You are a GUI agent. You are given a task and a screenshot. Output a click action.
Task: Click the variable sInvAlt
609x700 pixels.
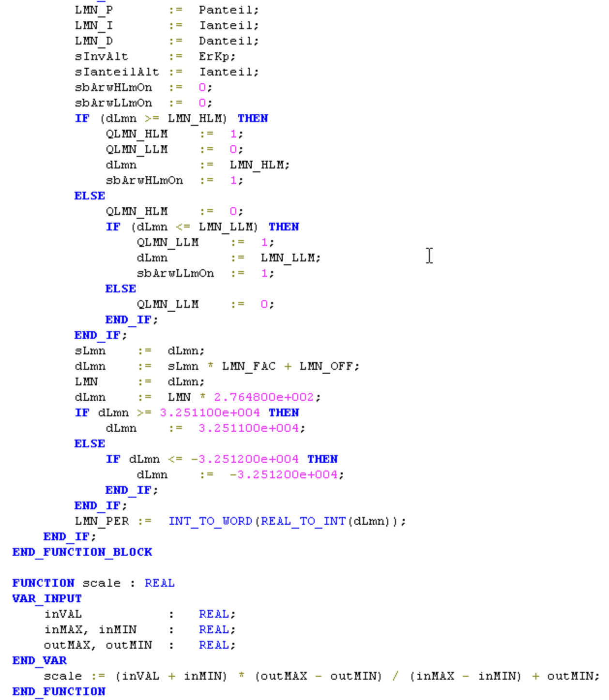[x=102, y=56]
